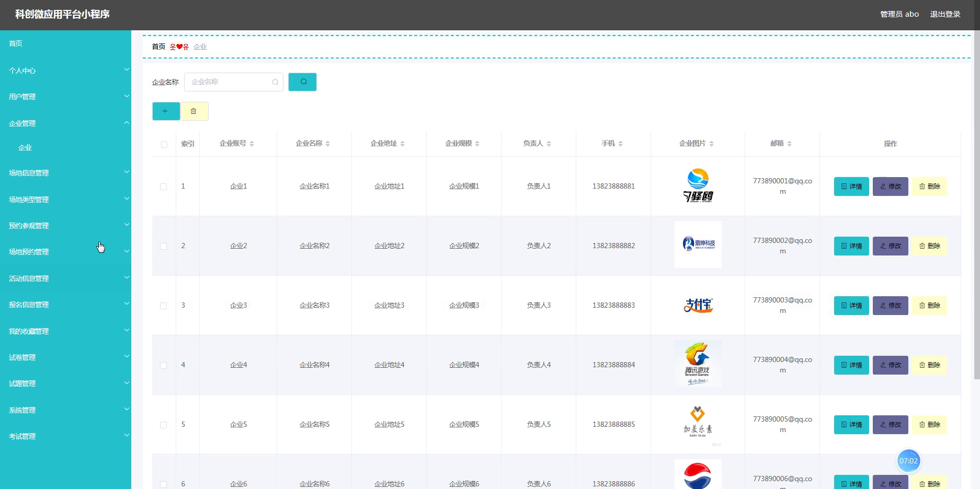Image resolution: width=980 pixels, height=489 pixels.
Task: Open the 企业4 Tencent Games logo
Action: pyautogui.click(x=698, y=364)
